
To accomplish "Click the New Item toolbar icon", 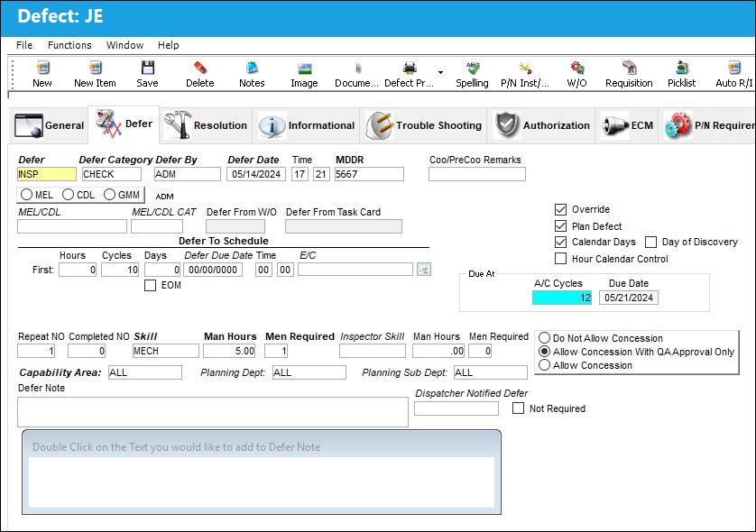I will 95,68.
